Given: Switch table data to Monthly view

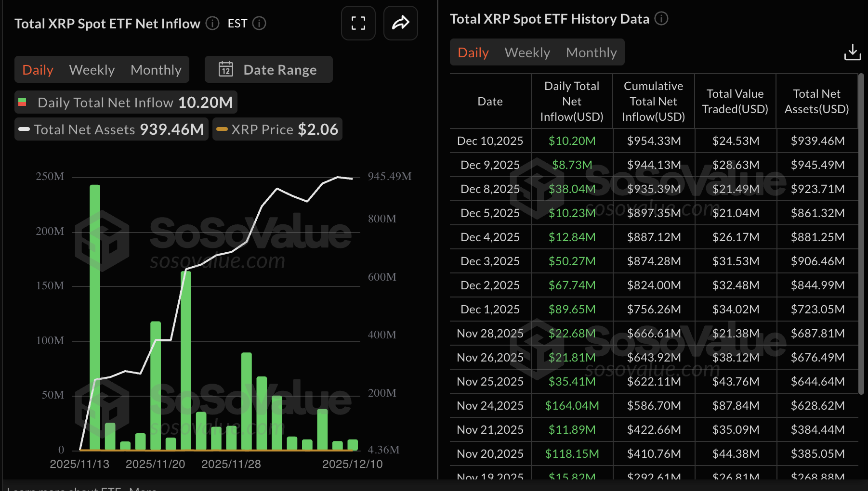Looking at the screenshot, I should click(592, 52).
